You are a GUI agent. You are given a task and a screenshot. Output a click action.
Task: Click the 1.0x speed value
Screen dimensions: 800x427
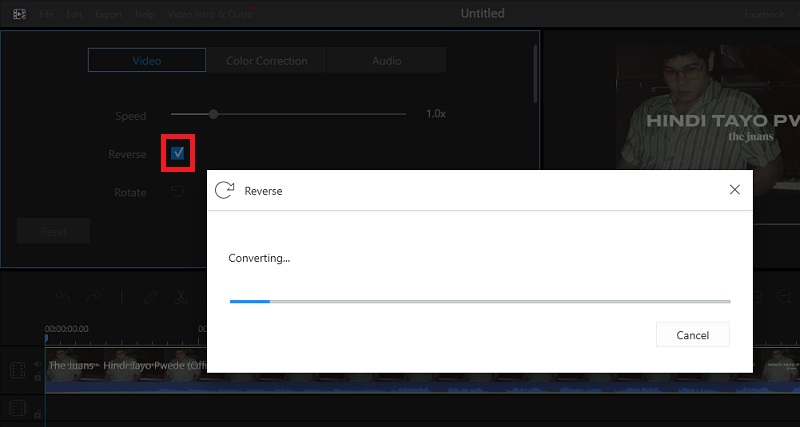point(436,114)
